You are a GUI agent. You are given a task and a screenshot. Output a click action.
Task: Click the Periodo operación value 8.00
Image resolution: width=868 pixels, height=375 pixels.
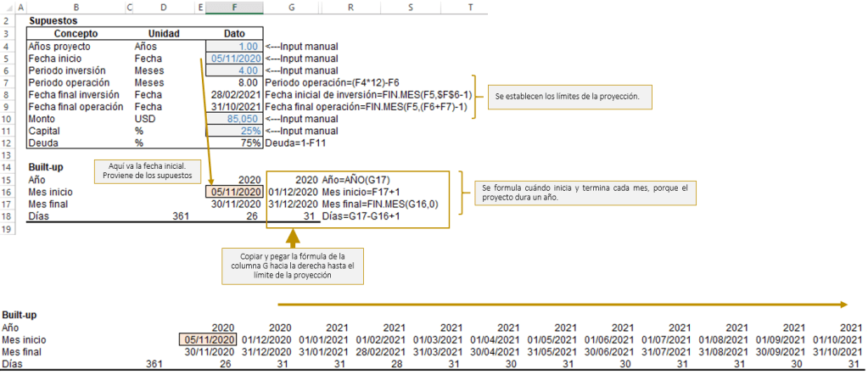coord(234,83)
